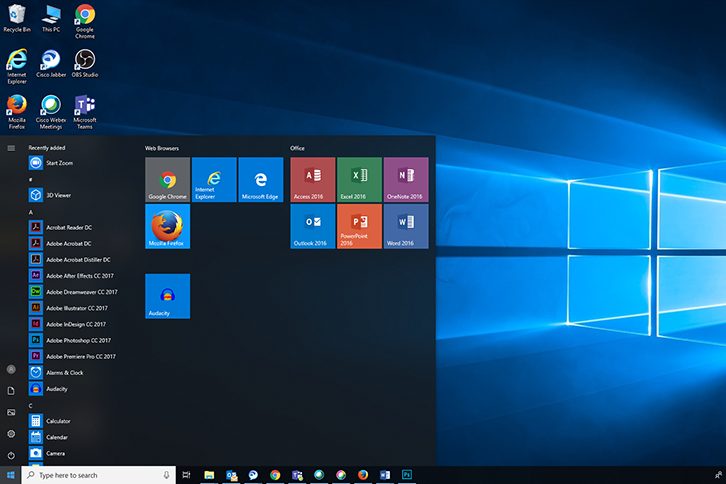Click the Power button in Start menu
The height and width of the screenshot is (484, 726).
11,455
